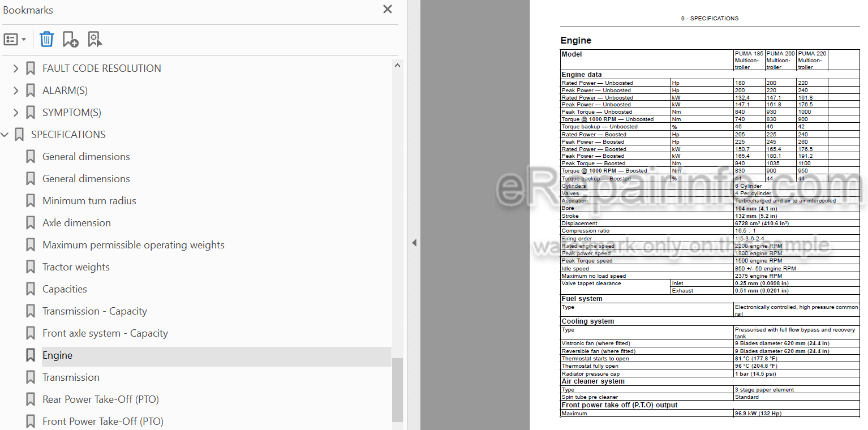Click 'Front power take off (P.T.O) output' row

[710, 405]
